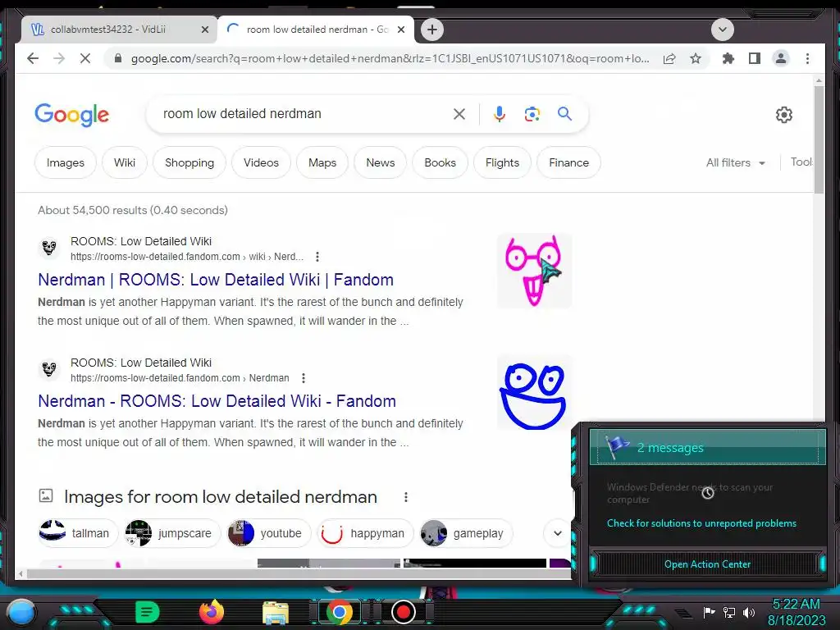This screenshot has height=630, width=840.
Task: Open the Chrome profile menu
Action: tap(781, 58)
